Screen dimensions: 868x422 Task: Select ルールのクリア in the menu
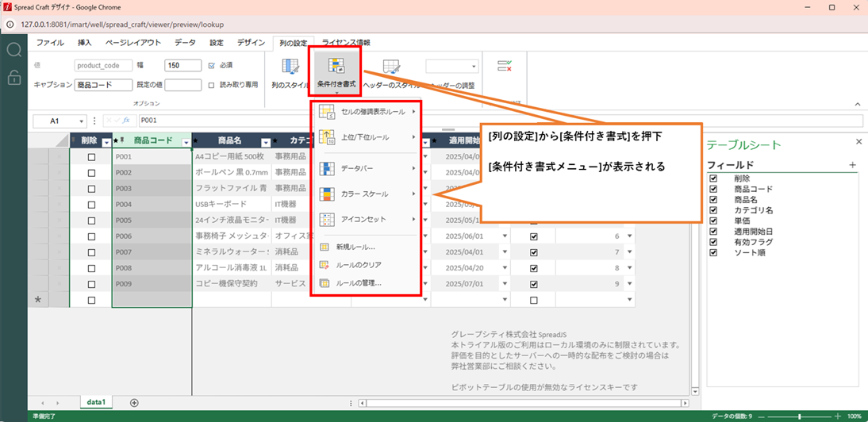358,264
